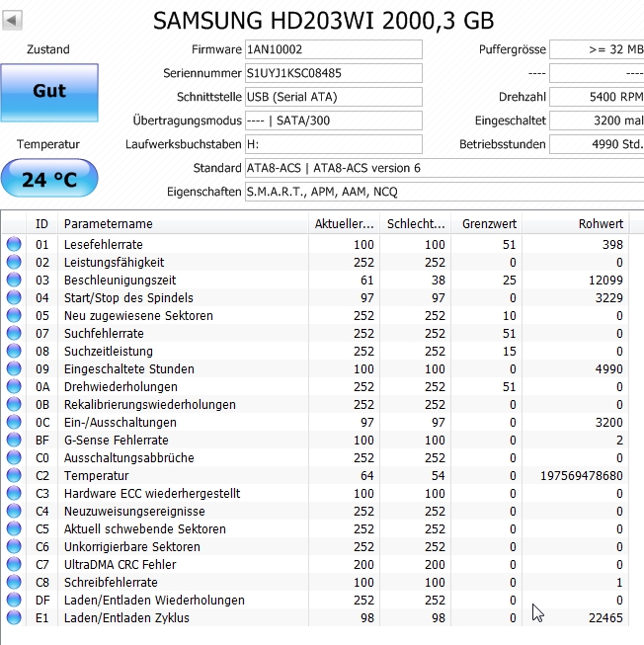
Task: Click raw value 398 in Lesefehlerrate row
Action: click(x=612, y=244)
